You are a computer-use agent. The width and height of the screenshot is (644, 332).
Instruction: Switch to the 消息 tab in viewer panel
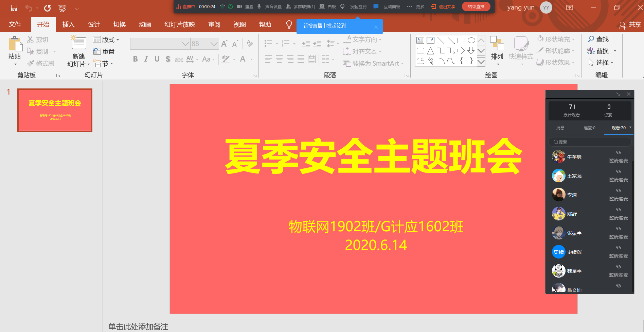560,128
